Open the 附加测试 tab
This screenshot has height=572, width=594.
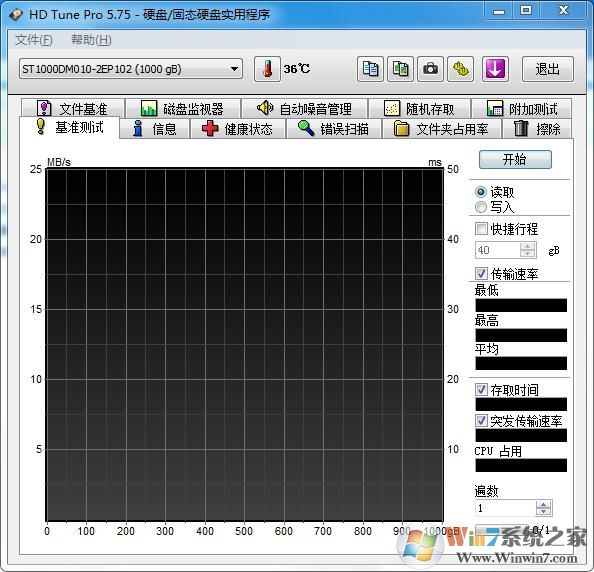[x=522, y=109]
